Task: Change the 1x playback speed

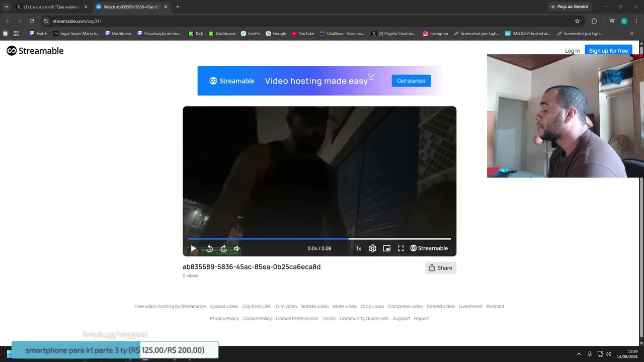Action: (x=359, y=248)
